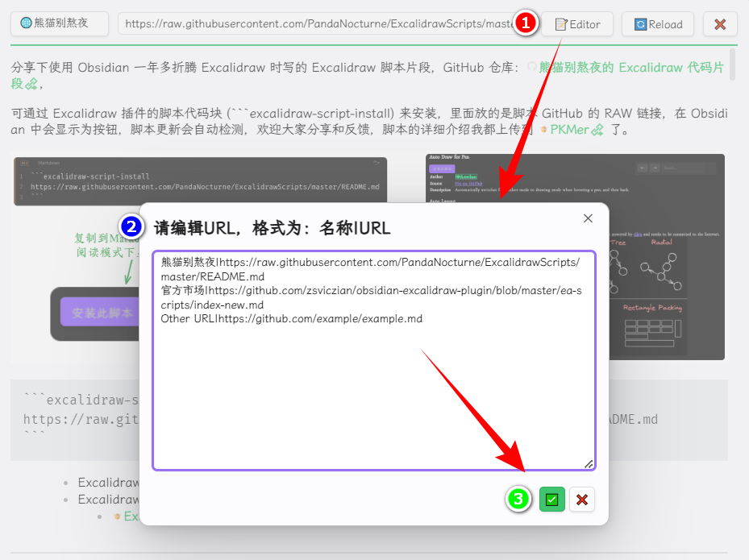Click the URL address input field
This screenshot has width=749, height=560.
coord(318,24)
